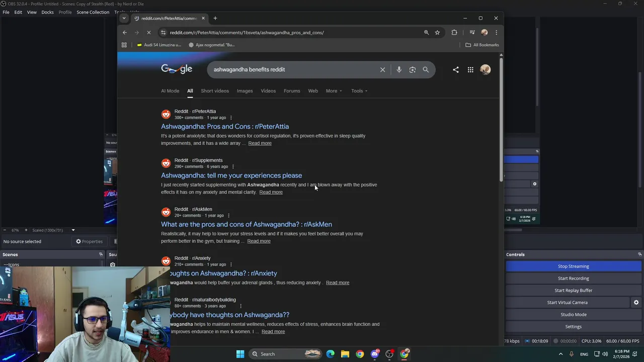Click the Google share icon
Viewport: 644px width, 362px height.
tap(456, 70)
